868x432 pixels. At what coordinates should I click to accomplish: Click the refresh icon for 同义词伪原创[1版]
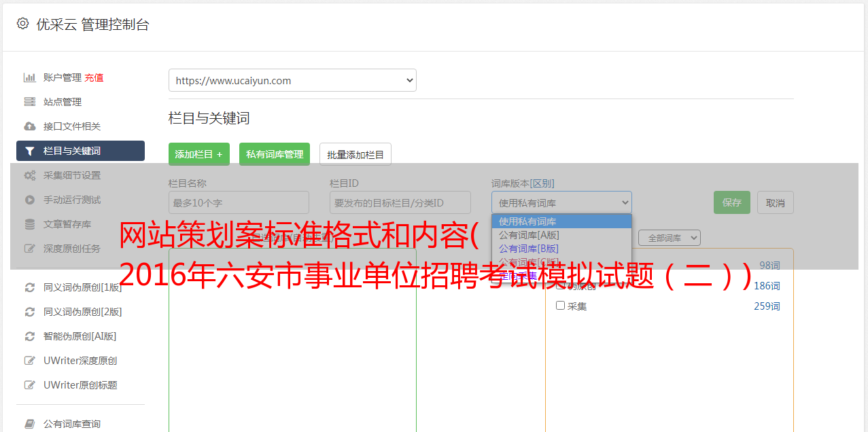[x=30, y=287]
